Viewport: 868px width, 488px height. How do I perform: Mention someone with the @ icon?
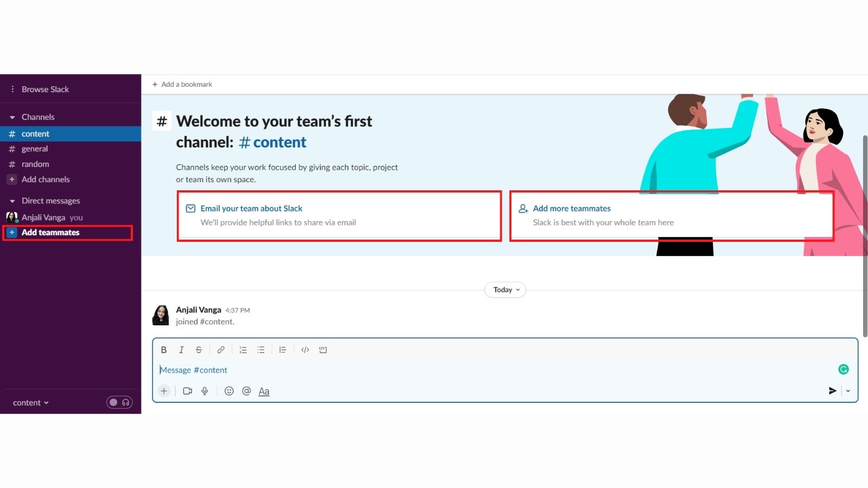[x=246, y=391]
